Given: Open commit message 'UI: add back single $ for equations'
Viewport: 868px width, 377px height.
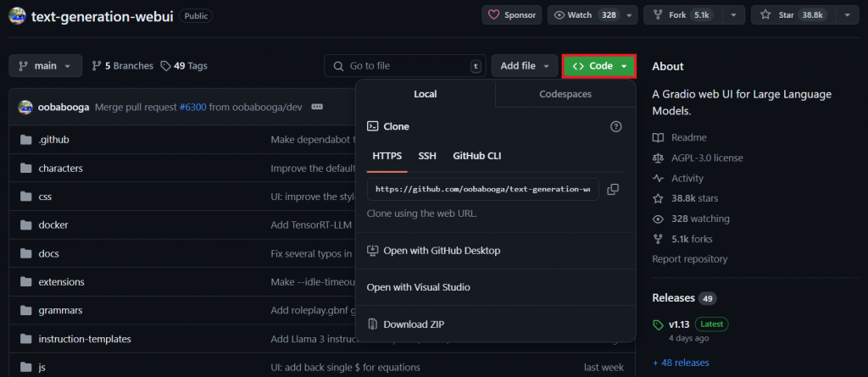Looking at the screenshot, I should click(x=346, y=367).
